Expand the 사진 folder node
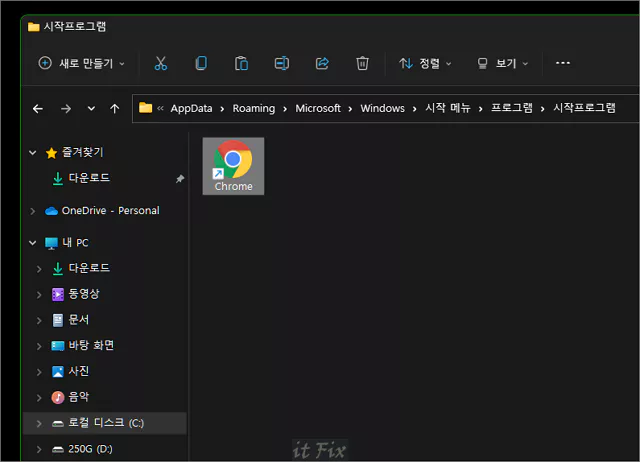 click(x=39, y=372)
